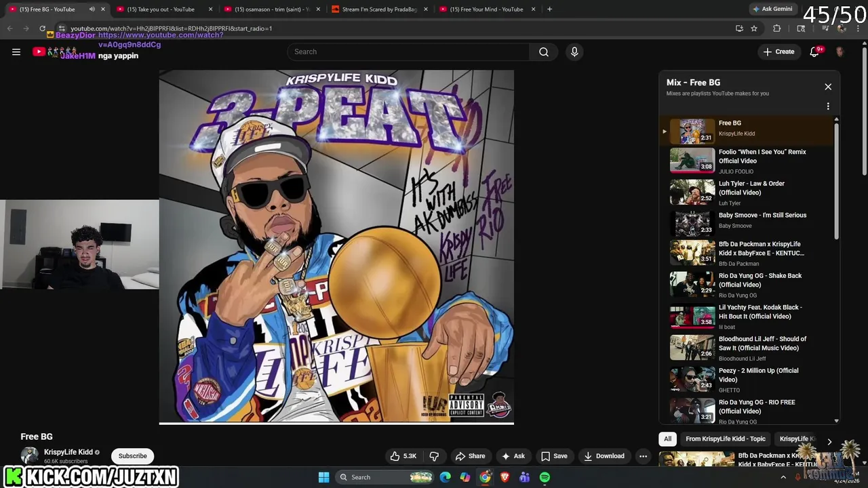Open the KrispyLife Kidd channel name
The height and width of the screenshot is (488, 868).
pos(68,452)
